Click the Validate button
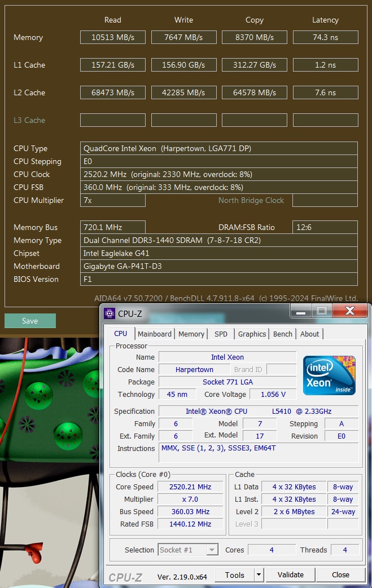The width and height of the screenshot is (372, 588). (291, 574)
